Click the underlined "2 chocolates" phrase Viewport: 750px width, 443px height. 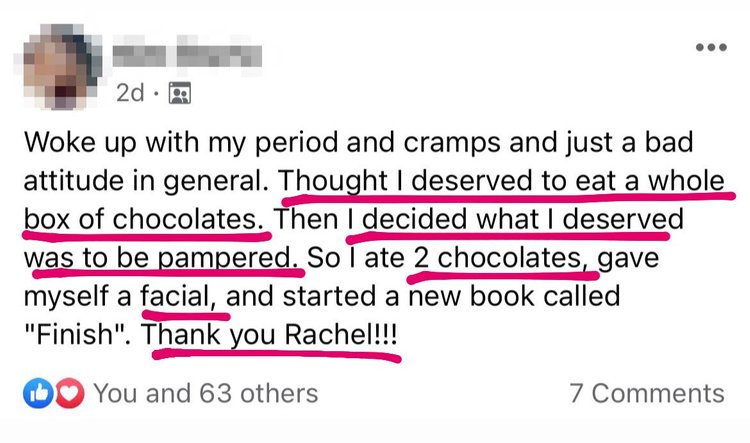pyautogui.click(x=496, y=258)
